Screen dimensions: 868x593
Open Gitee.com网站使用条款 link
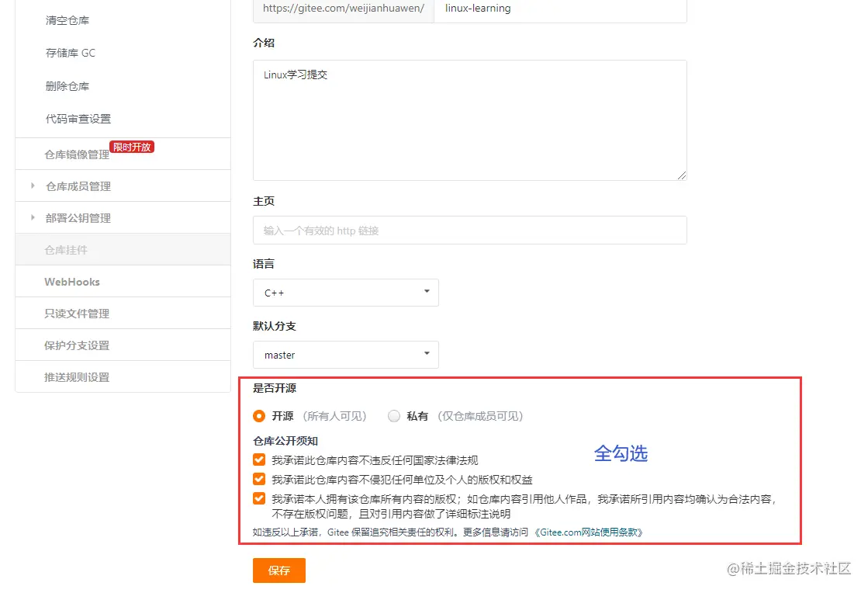589,532
